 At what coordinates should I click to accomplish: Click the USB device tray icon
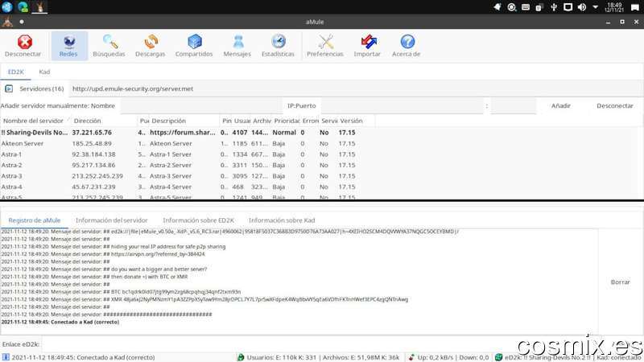(554, 7)
